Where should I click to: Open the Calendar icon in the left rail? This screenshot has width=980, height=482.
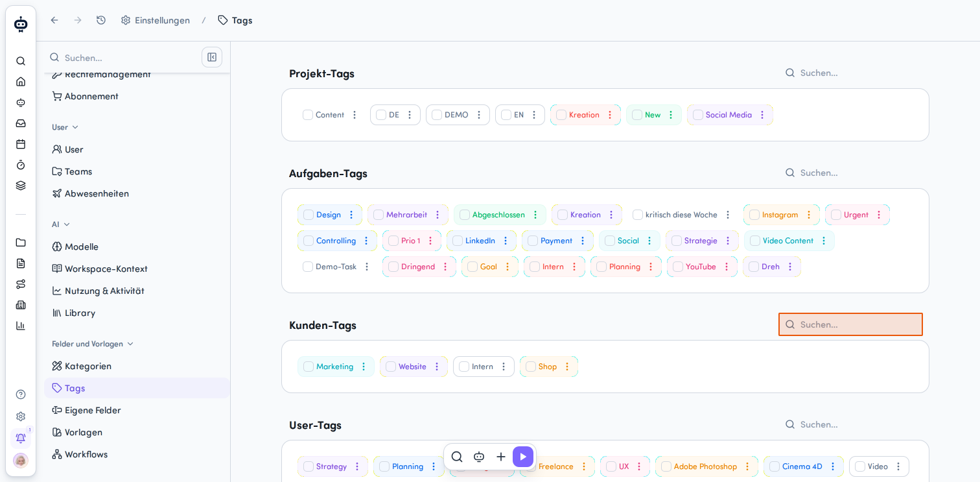tap(21, 144)
